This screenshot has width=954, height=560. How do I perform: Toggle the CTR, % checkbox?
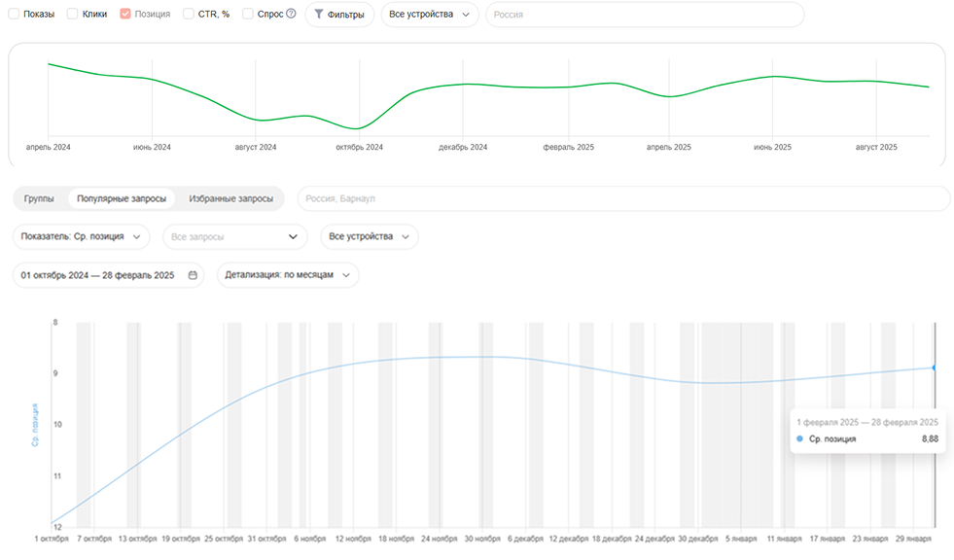[x=189, y=14]
